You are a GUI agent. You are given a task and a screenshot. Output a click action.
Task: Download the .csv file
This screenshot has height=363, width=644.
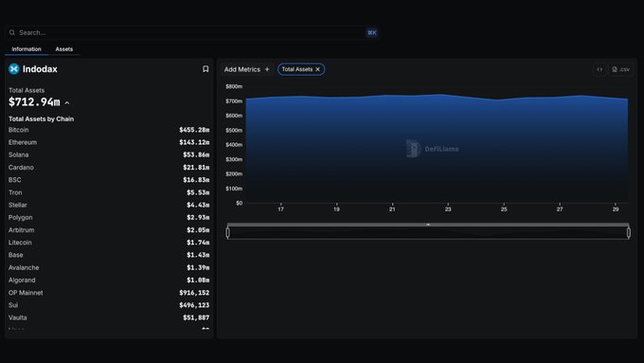[x=621, y=69]
